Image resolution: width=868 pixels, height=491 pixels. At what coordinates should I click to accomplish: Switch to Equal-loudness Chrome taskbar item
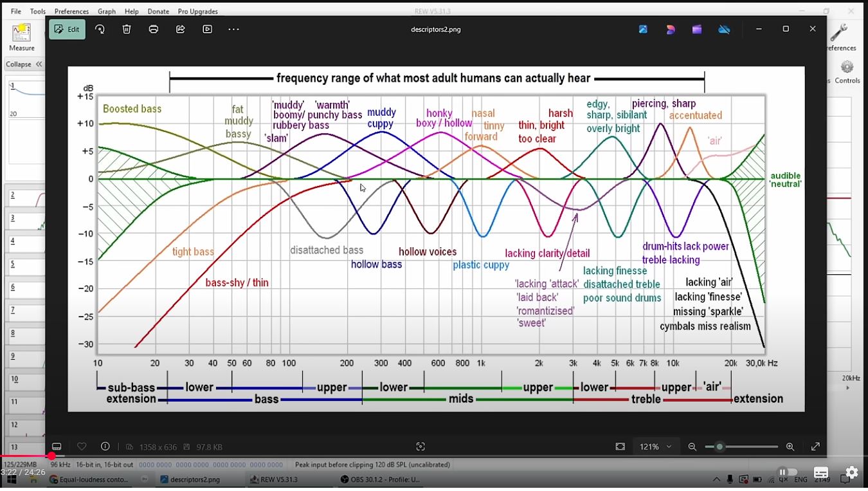tap(89, 479)
